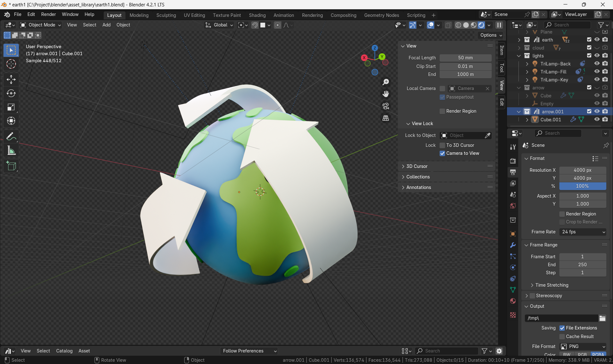Expand 3D Cursor panel

tap(416, 166)
